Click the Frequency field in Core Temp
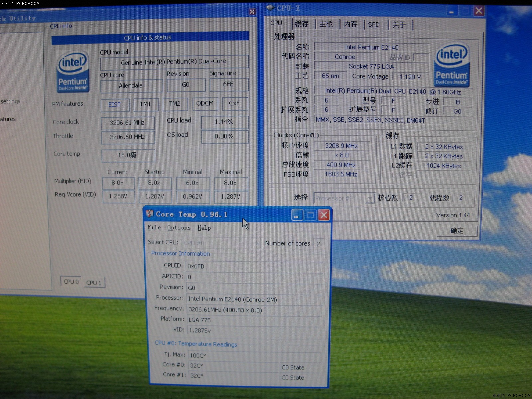Image resolution: width=532 pixels, height=399 pixels. click(255, 310)
